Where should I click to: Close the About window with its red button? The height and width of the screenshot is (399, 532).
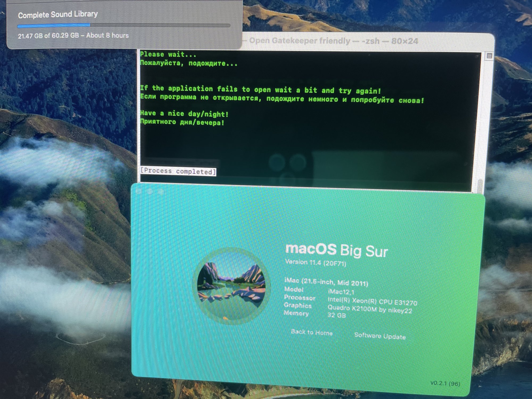[139, 191]
